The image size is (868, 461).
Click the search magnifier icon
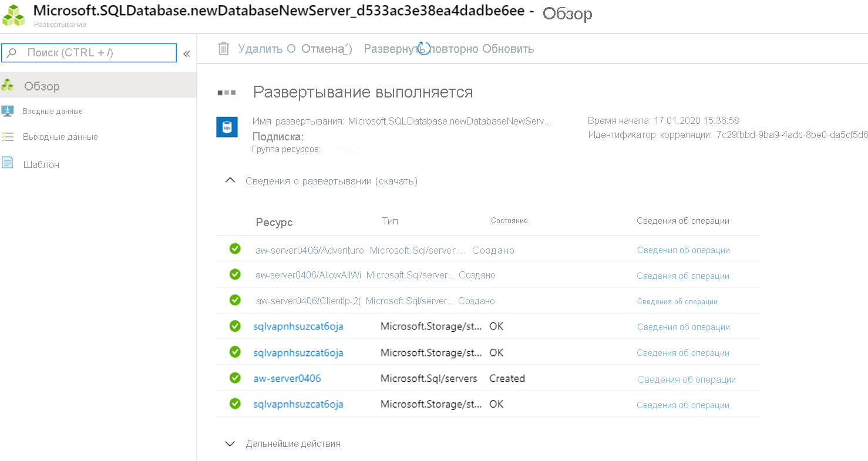pyautogui.click(x=12, y=53)
